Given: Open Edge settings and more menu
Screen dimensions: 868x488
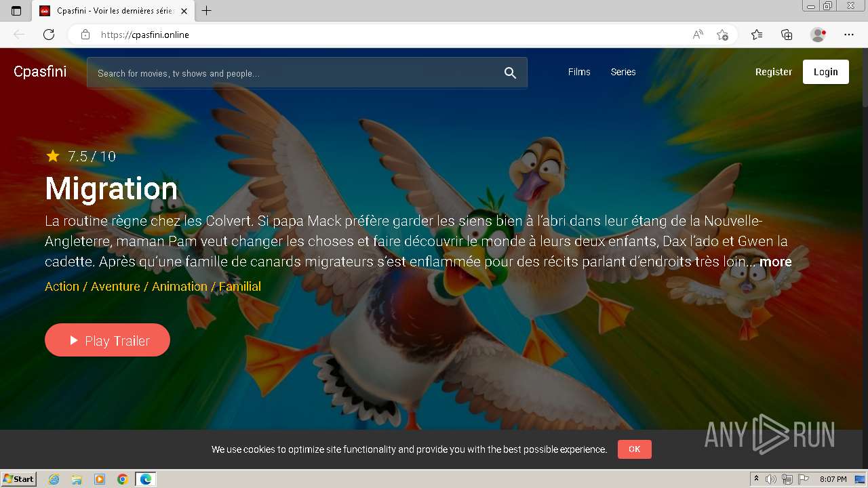Looking at the screenshot, I should [x=849, y=35].
